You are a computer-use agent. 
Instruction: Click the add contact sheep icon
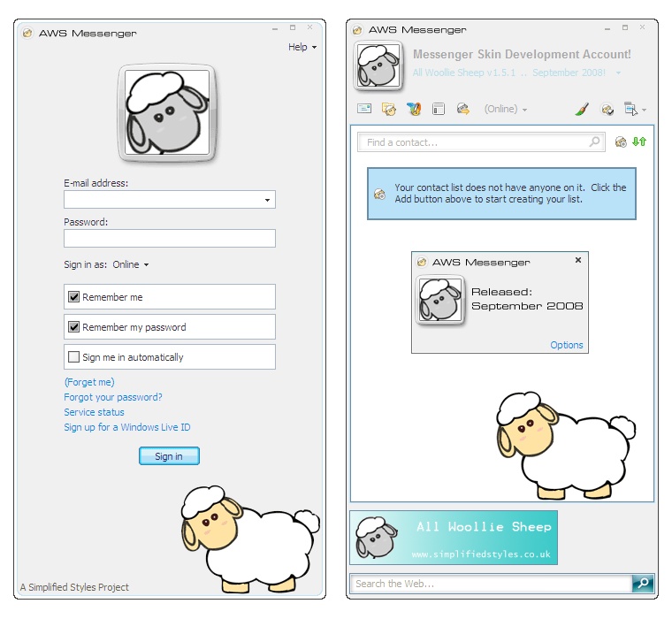tap(621, 141)
